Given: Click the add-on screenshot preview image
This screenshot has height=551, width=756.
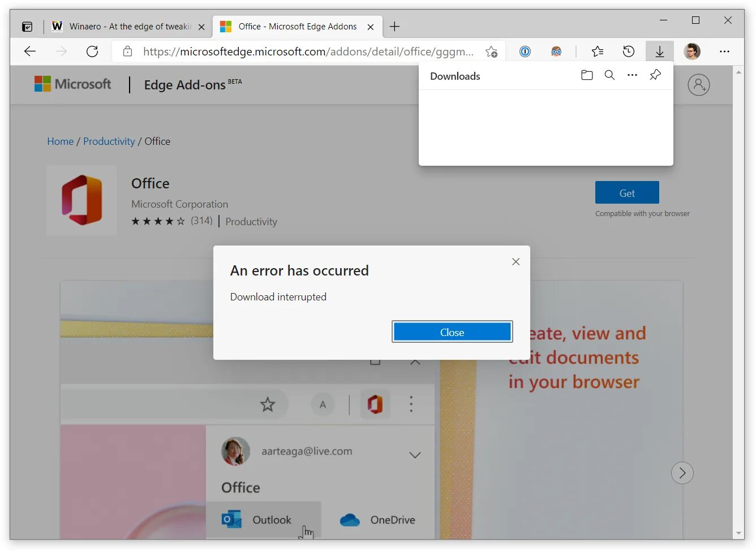Looking at the screenshot, I should point(371,410).
